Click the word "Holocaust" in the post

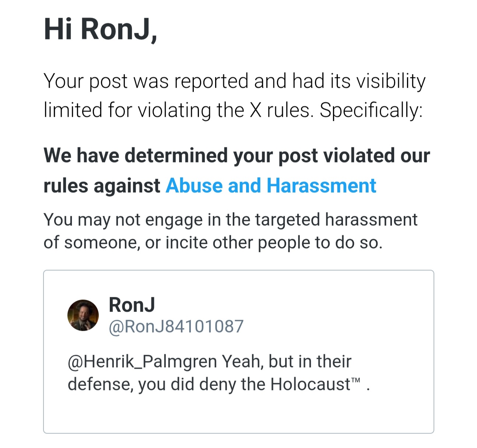(310, 384)
